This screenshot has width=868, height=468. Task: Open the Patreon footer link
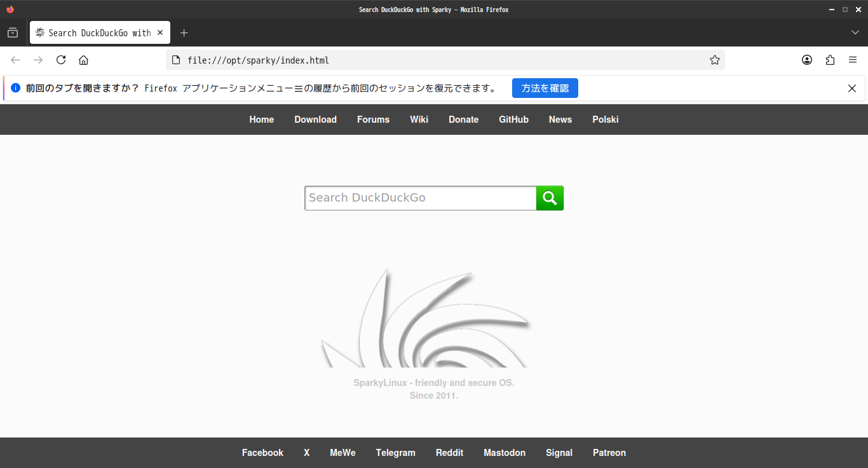[x=609, y=453]
